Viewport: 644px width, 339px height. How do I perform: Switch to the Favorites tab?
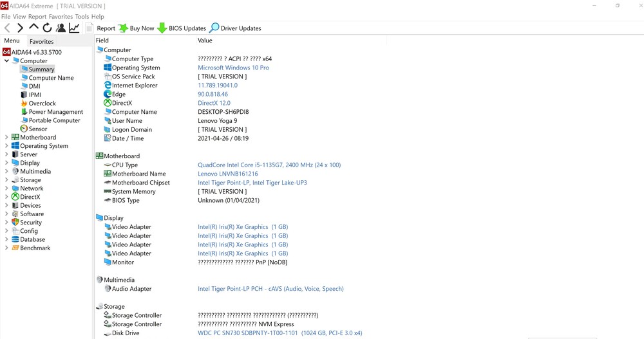tap(41, 42)
